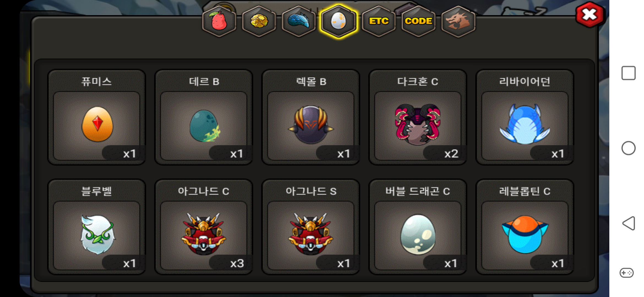
Task: Close the inventory with red X
Action: pyautogui.click(x=590, y=15)
